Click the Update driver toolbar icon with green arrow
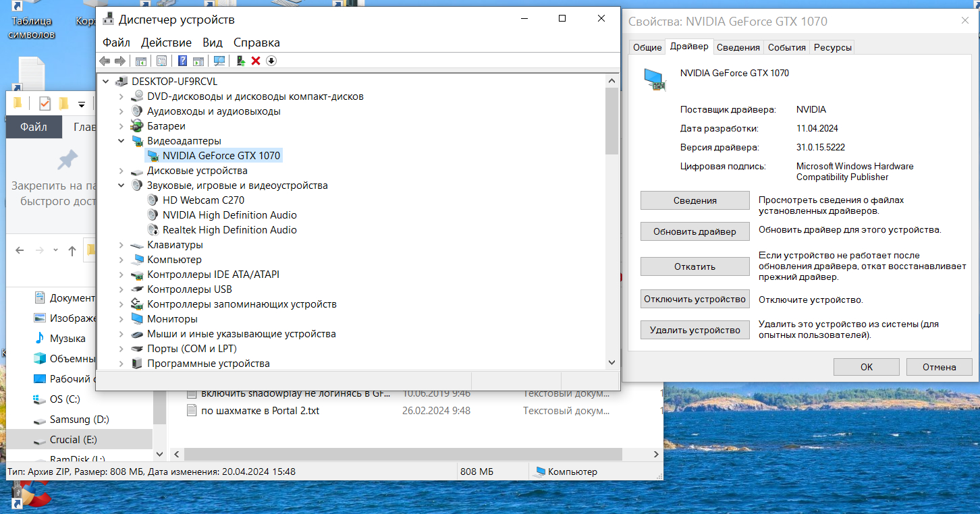The height and width of the screenshot is (514, 980). (240, 61)
